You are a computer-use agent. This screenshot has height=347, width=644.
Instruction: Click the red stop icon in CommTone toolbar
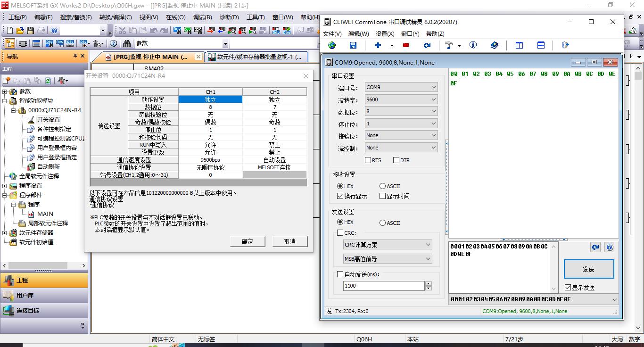405,45
